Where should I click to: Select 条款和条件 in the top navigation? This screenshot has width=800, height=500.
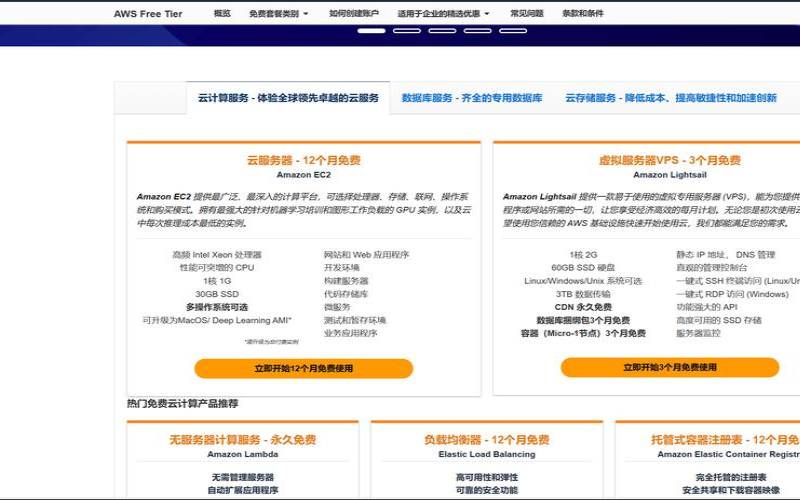pos(583,14)
